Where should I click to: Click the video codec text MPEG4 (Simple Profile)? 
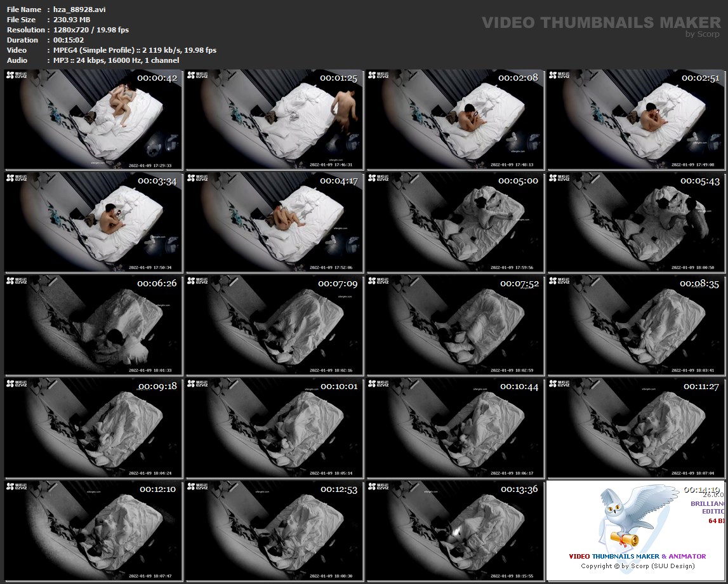[x=94, y=50]
